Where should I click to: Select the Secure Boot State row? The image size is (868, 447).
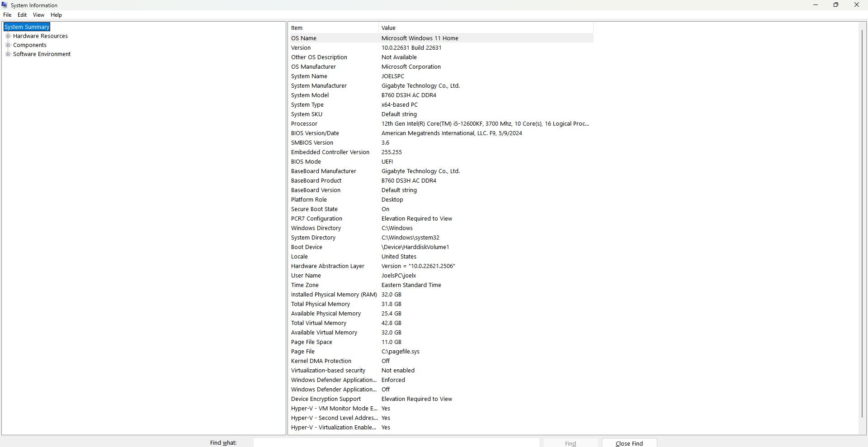coord(441,209)
